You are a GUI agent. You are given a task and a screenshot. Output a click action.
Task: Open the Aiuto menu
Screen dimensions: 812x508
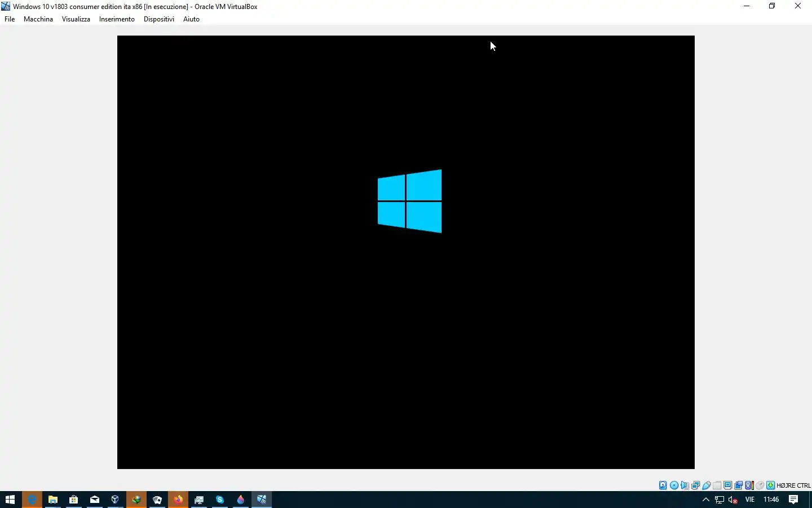pyautogui.click(x=191, y=19)
